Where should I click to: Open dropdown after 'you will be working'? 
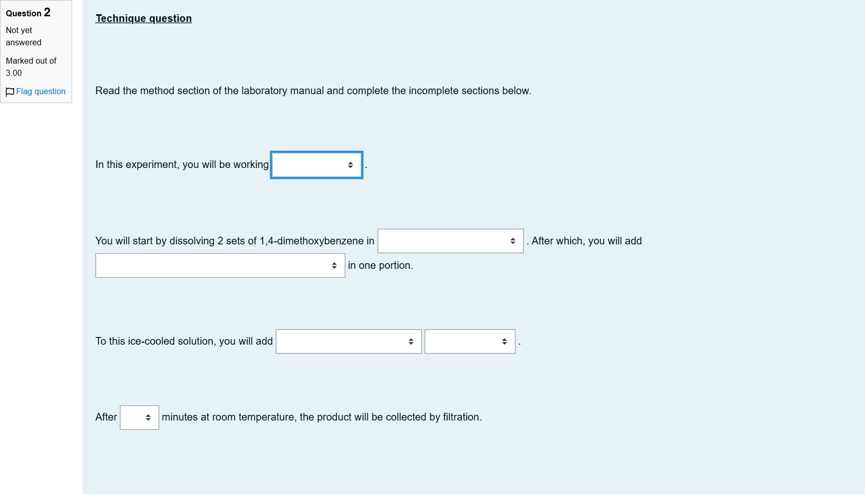coord(317,165)
